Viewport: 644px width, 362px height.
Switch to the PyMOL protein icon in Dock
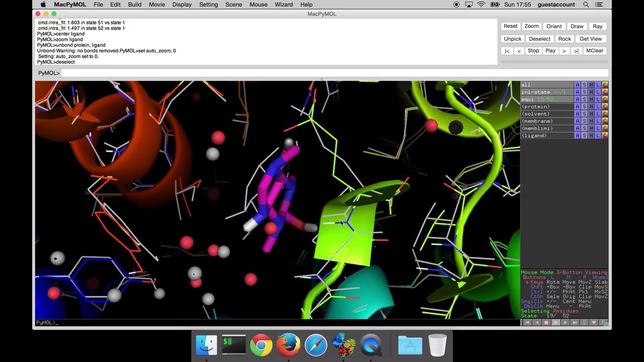(x=343, y=345)
